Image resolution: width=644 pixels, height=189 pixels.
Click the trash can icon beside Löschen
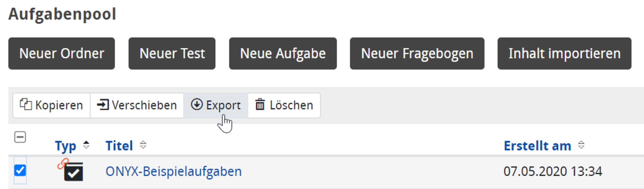click(260, 104)
